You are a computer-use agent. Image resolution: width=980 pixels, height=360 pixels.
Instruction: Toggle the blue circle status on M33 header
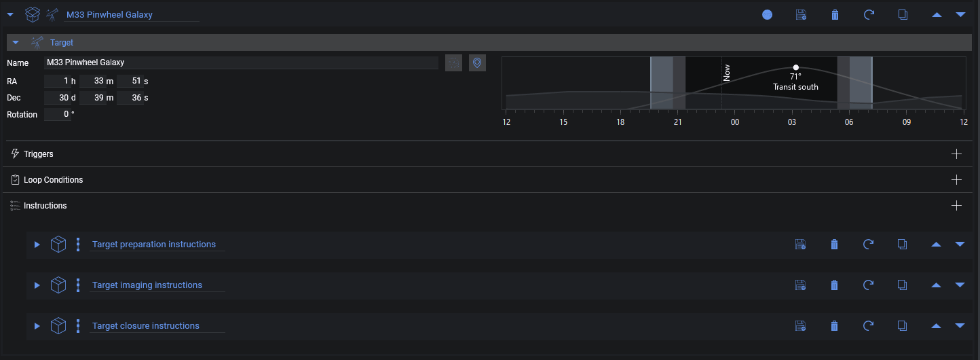[x=767, y=14]
